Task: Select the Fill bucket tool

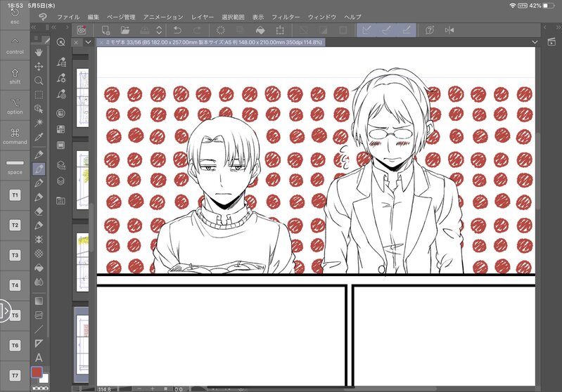Action: pos(39,268)
